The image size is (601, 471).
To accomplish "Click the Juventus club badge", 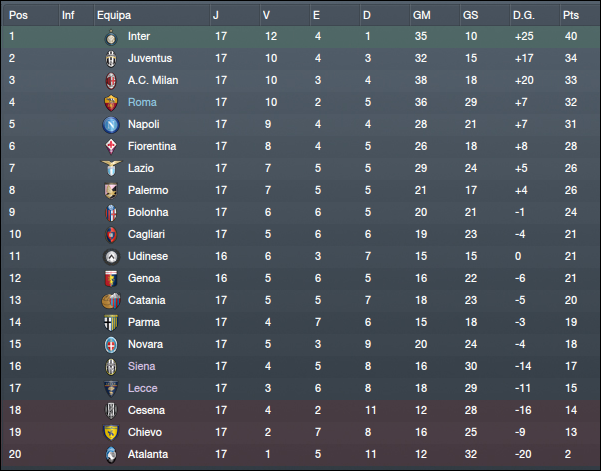I will (x=111, y=59).
